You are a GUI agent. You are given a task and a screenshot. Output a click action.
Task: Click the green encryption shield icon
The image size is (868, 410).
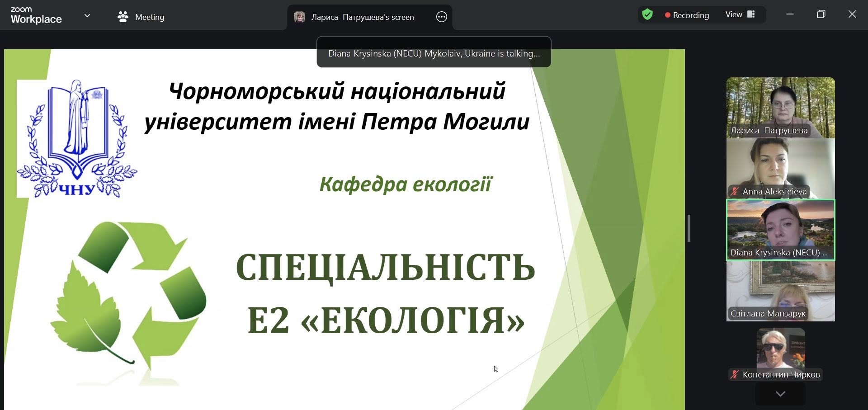click(647, 15)
